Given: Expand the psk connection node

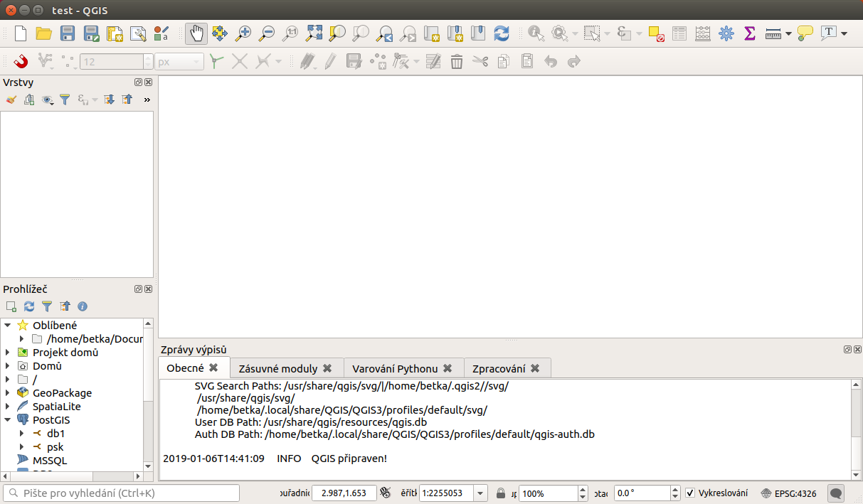Looking at the screenshot, I should click(21, 447).
